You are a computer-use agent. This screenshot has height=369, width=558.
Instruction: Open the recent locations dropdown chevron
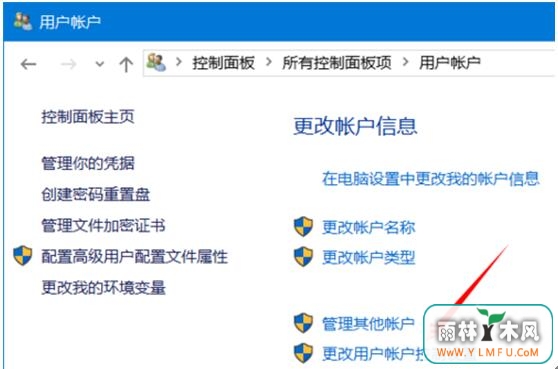[100, 64]
